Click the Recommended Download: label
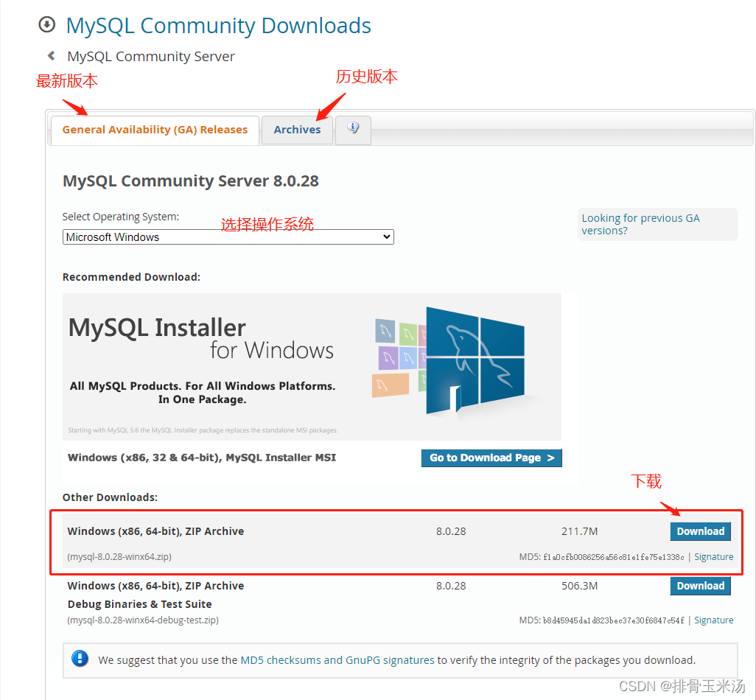The width and height of the screenshot is (756, 700). coord(131,277)
